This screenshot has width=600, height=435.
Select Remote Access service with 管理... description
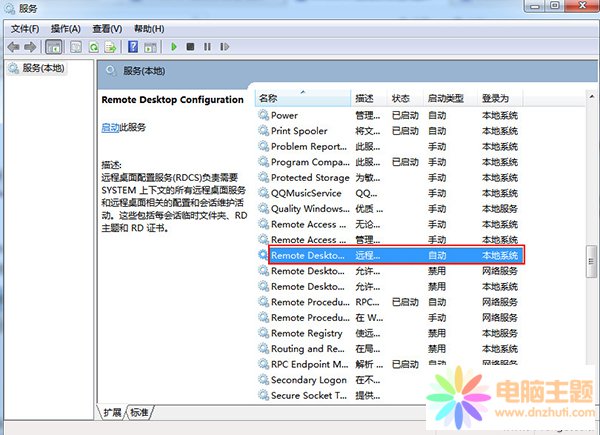click(388, 240)
